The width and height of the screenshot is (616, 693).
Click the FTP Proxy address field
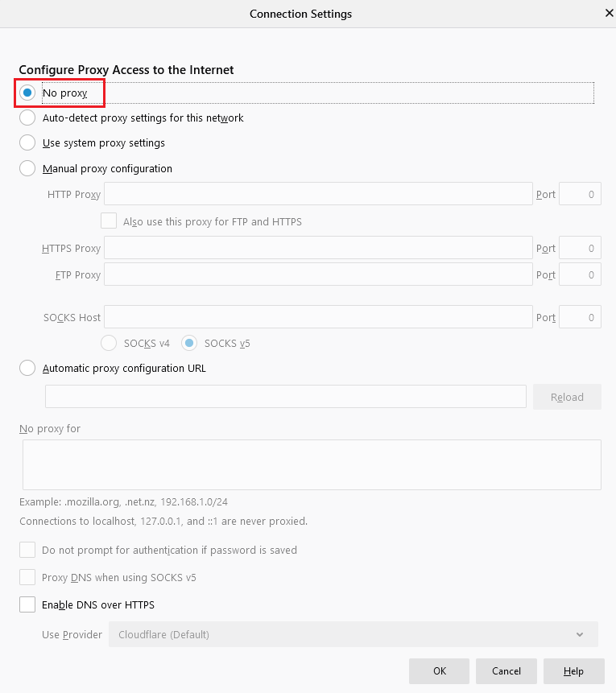point(318,274)
